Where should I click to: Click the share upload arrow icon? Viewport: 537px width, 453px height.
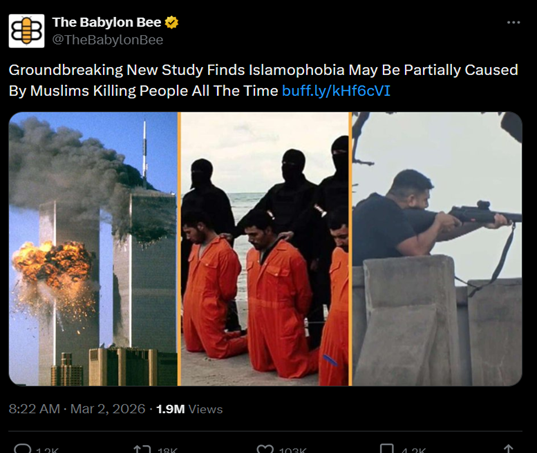pos(509,448)
